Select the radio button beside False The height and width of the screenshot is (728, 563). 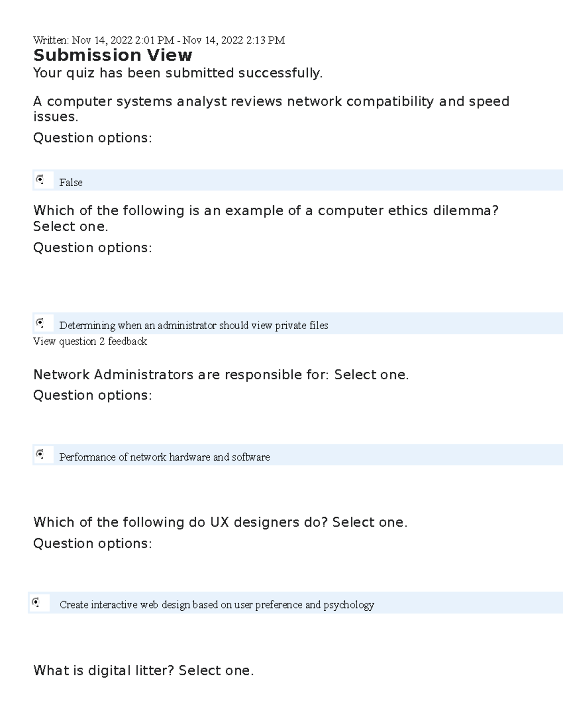tap(40, 180)
